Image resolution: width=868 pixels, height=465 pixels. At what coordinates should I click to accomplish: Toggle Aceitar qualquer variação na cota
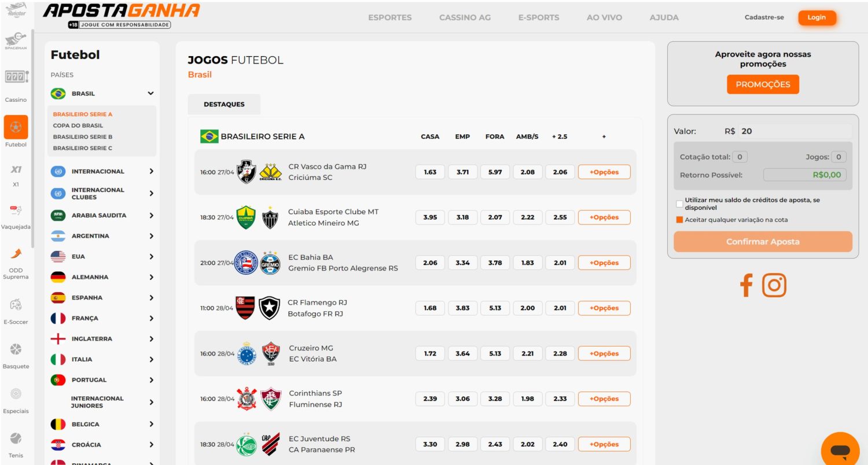pos(679,220)
